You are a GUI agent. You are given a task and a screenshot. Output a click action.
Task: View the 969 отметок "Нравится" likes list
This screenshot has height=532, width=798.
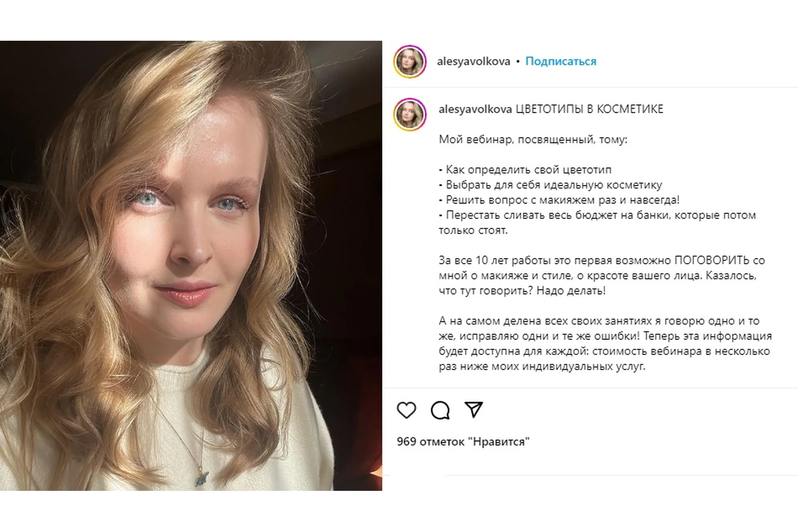click(463, 441)
